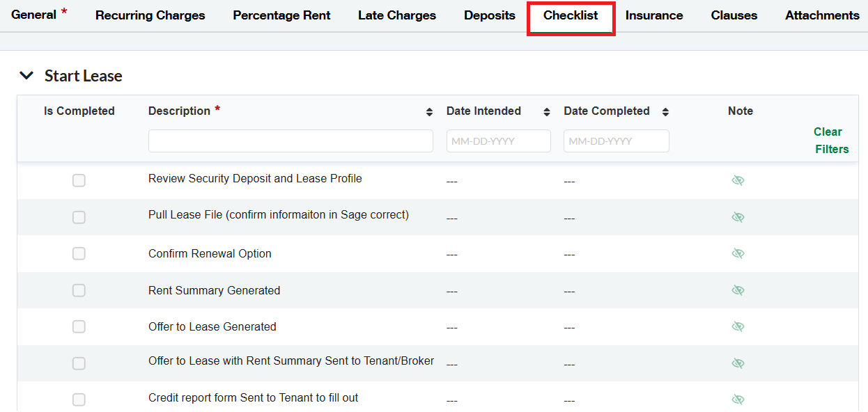Click the Date Completed filter field

(x=617, y=141)
